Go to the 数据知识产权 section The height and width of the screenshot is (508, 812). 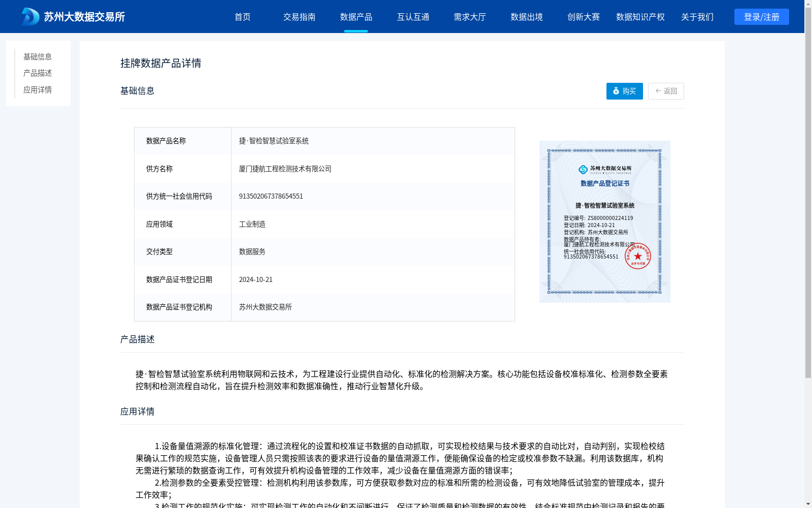click(640, 17)
